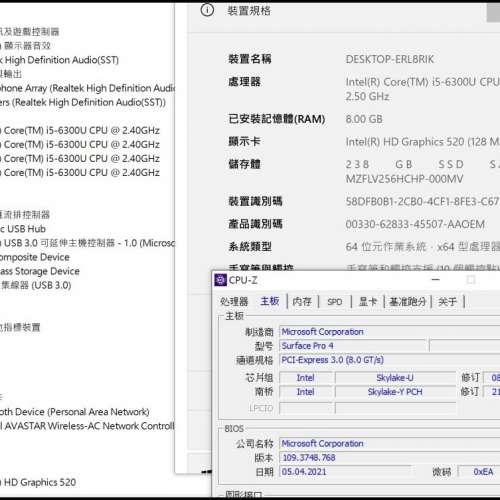
Task: Select the 集線器 (USB 3.0) row
Action: click(36, 285)
